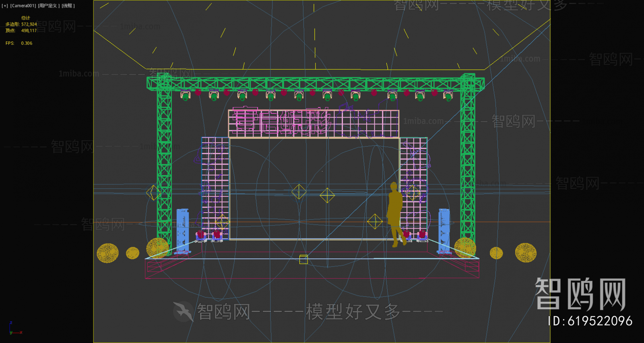Select the yellow diamond light left of green tower

153,193
